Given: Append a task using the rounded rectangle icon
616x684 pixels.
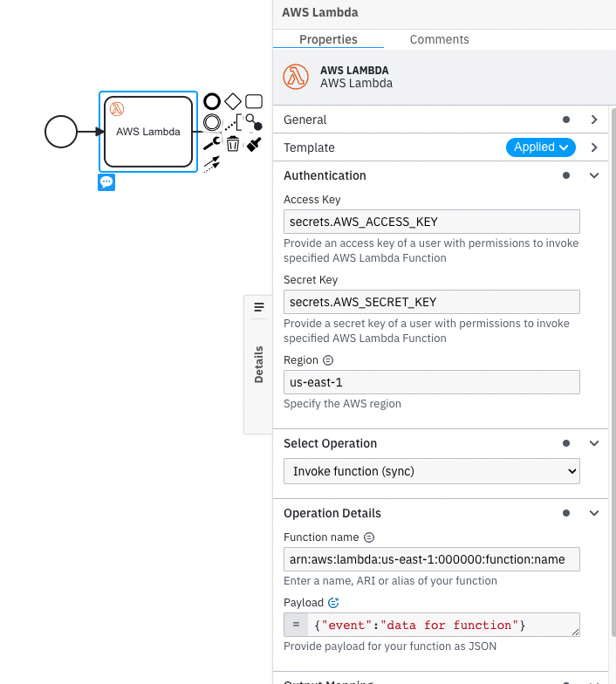Looking at the screenshot, I should coord(254,102).
